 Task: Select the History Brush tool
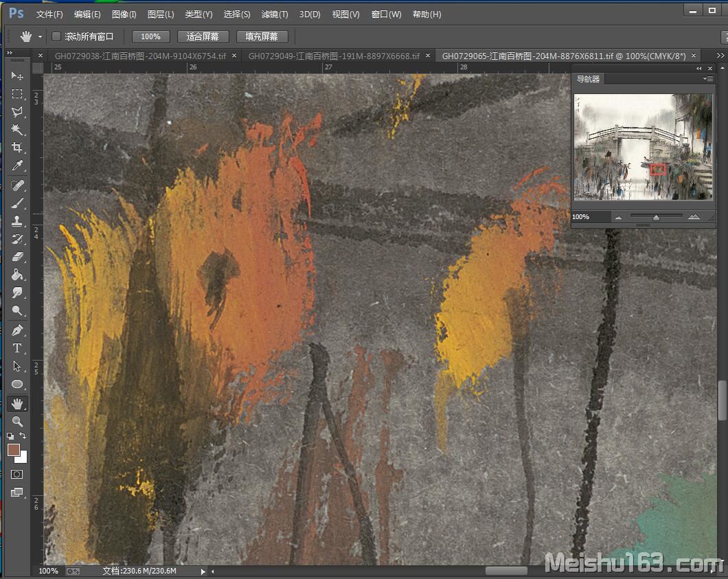(x=17, y=239)
